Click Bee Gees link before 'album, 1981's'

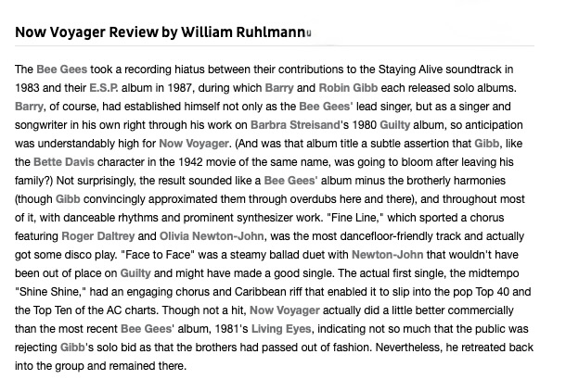pos(146,329)
